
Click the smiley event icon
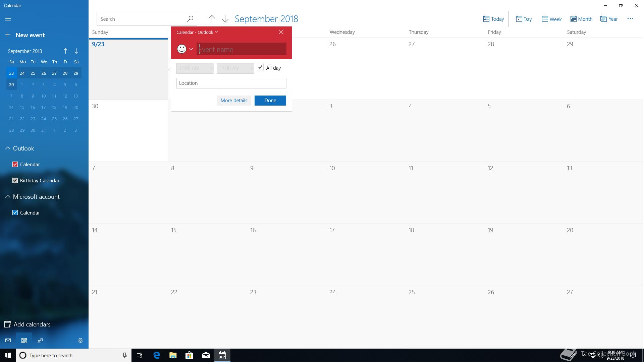(182, 49)
